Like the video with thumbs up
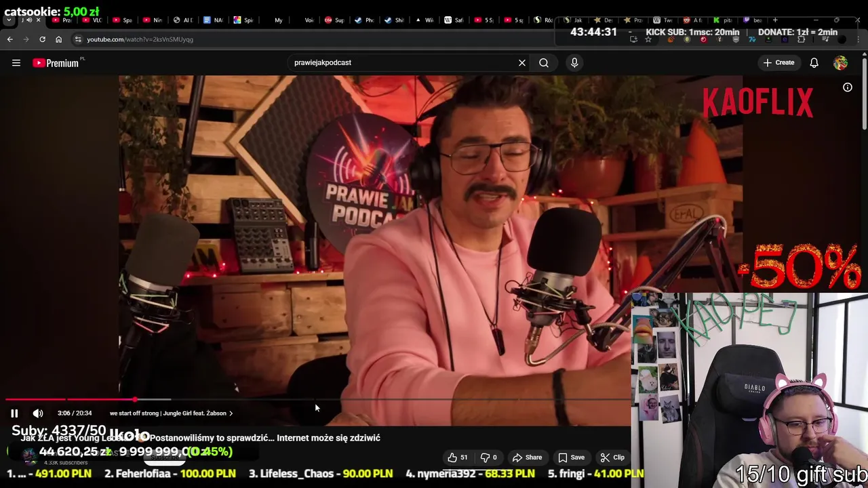868x488 pixels. pos(458,457)
